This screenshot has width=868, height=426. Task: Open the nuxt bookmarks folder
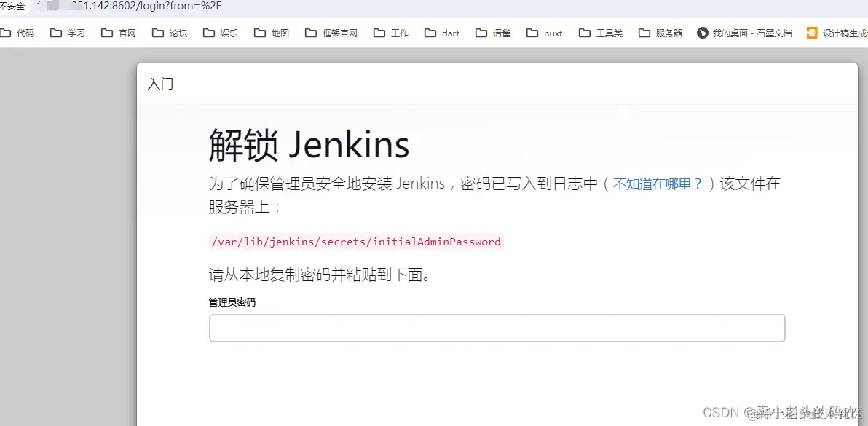544,32
